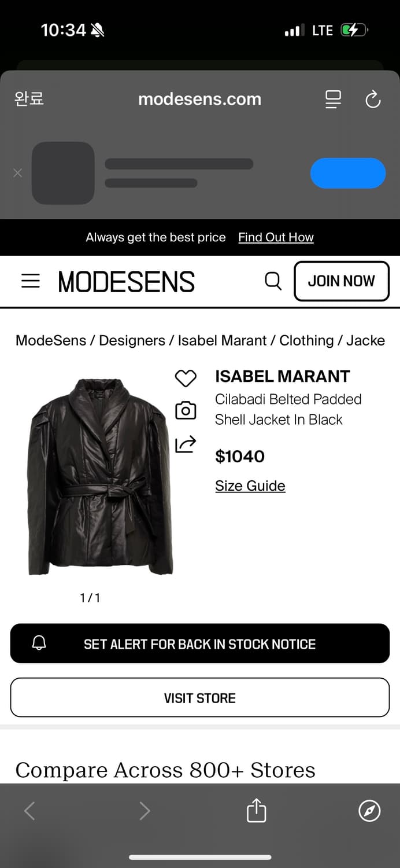Open camera image search icon
Viewport: 400px width, 868px height.
(x=186, y=411)
